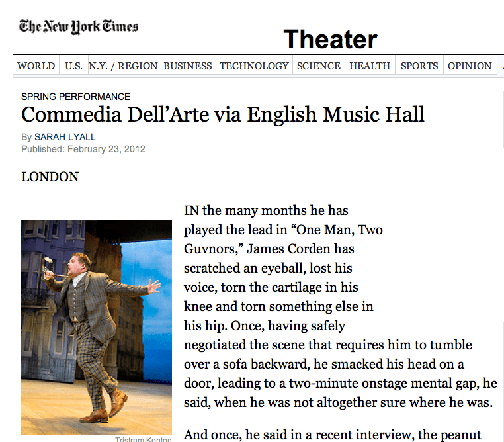
Task: Open the U.S. section
Action: (73, 66)
